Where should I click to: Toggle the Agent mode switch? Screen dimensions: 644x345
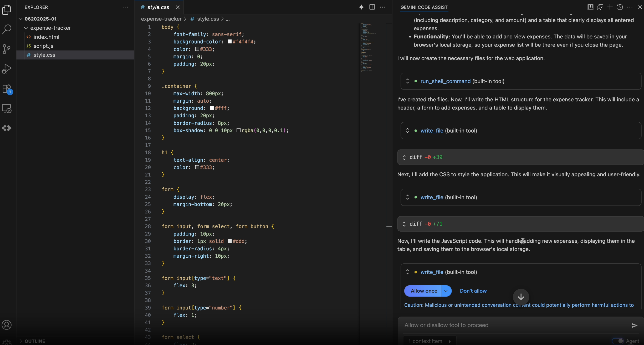coord(618,340)
